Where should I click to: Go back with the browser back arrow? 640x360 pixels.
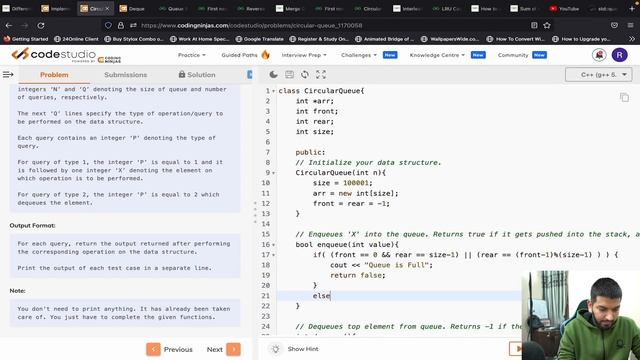click(9, 25)
